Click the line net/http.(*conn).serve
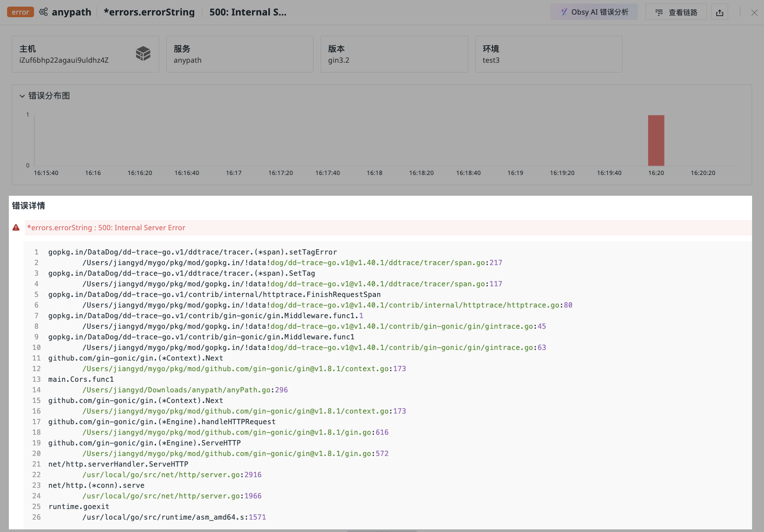The width and height of the screenshot is (764, 532). 96,485
